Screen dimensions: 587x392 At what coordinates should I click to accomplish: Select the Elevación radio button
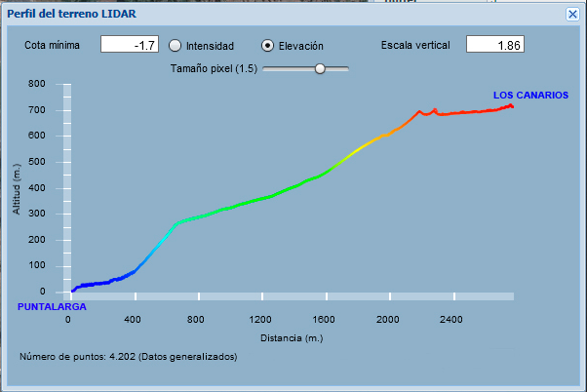pyautogui.click(x=268, y=45)
